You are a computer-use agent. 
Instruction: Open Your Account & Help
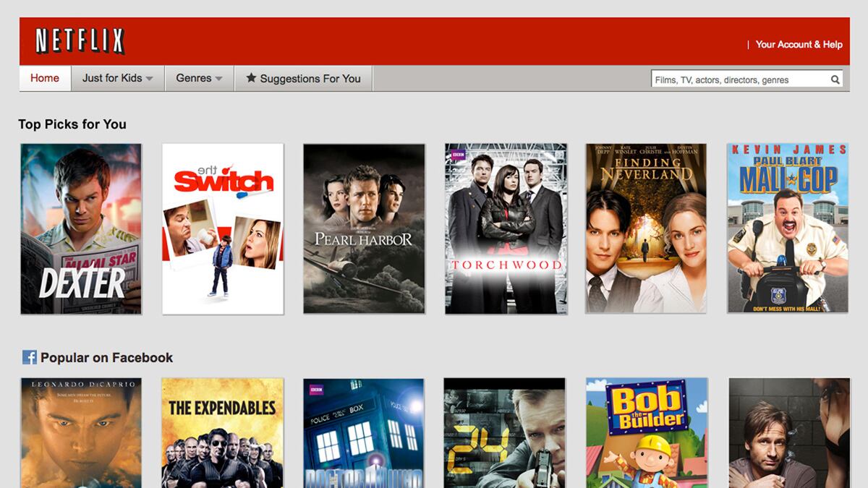click(798, 44)
